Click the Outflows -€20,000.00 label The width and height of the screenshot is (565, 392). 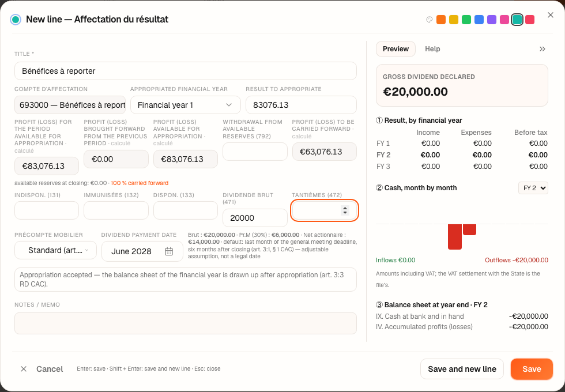pyautogui.click(x=517, y=260)
